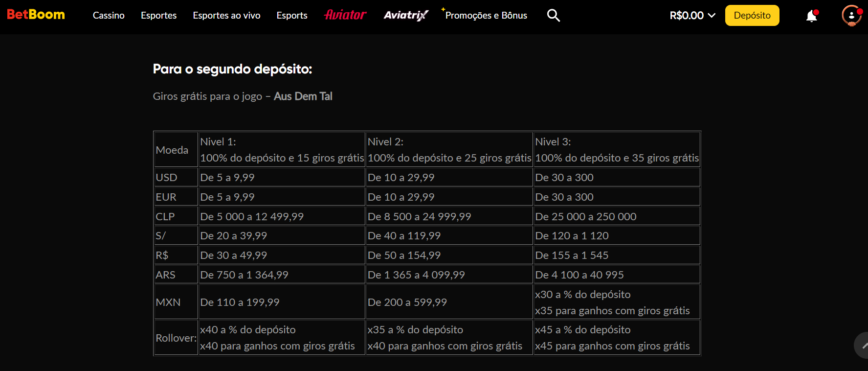Click the 'MXN' currency cell
This screenshot has height=371, width=868.
tap(176, 302)
